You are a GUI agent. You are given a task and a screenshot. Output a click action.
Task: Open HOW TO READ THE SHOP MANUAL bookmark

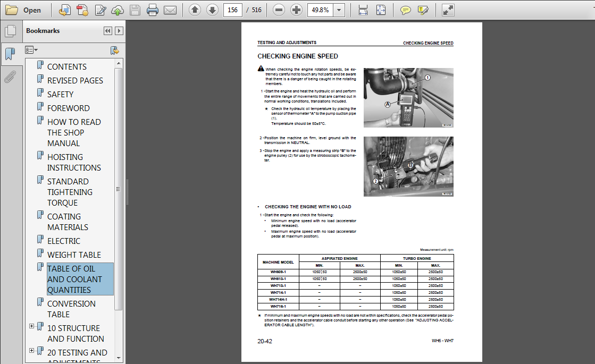(74, 133)
